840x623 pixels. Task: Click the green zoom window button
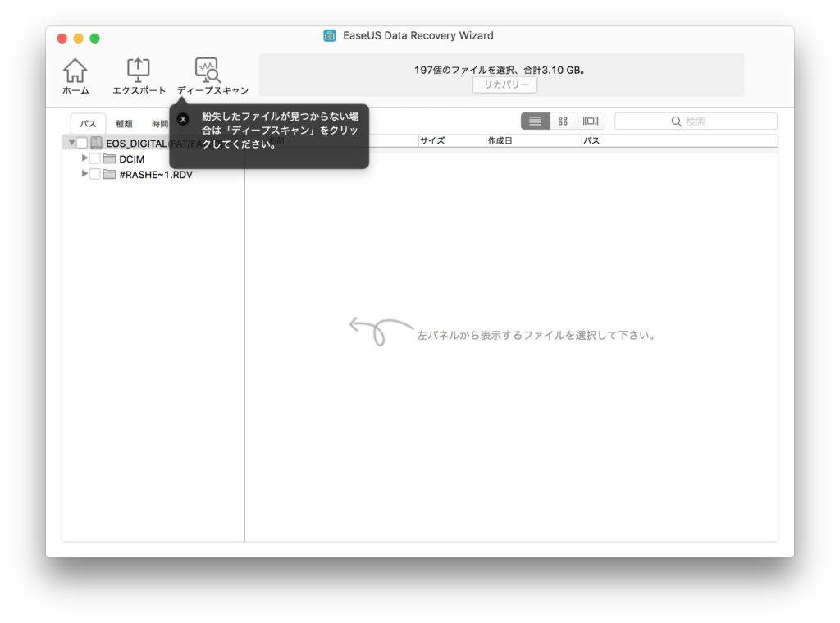pos(95,39)
